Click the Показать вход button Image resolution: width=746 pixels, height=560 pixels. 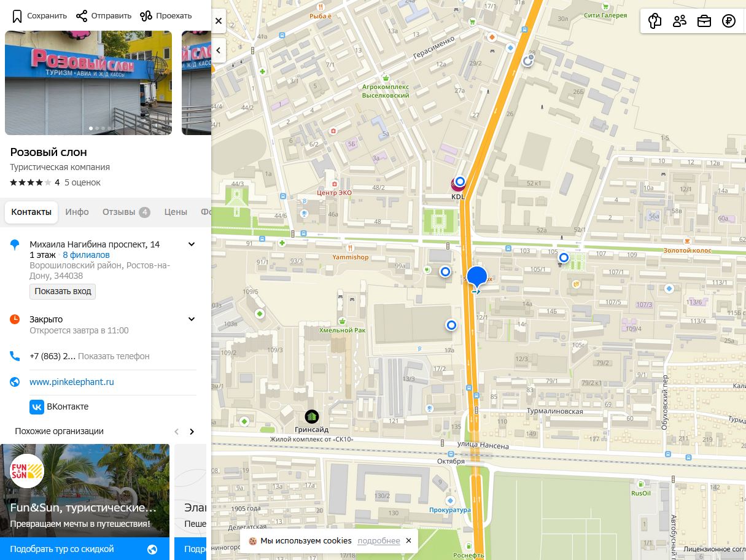coord(63,291)
